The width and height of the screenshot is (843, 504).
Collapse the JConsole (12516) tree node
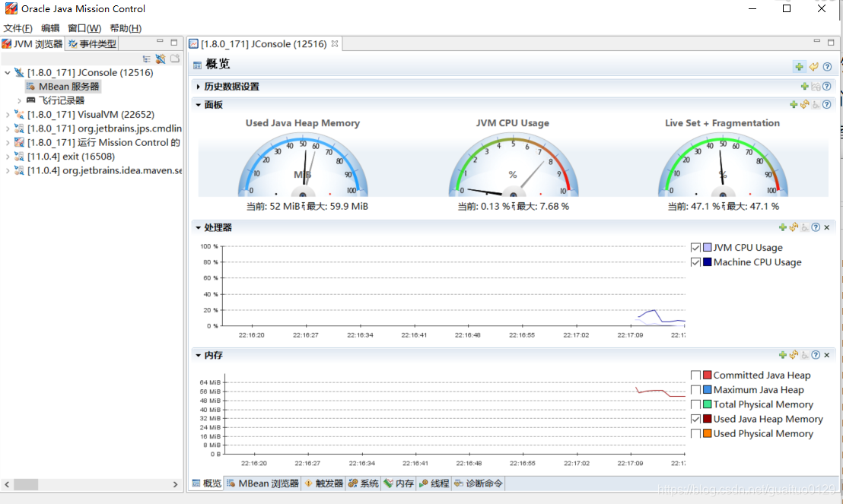coord(8,72)
